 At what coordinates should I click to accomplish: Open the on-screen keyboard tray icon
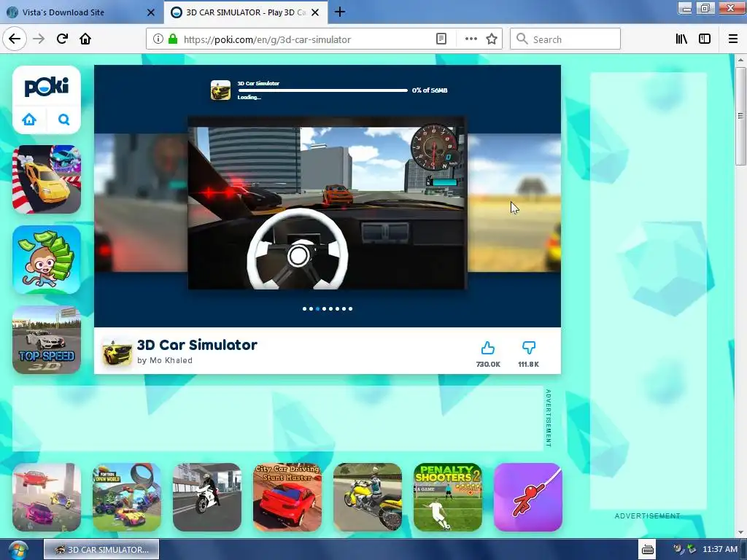(648, 550)
